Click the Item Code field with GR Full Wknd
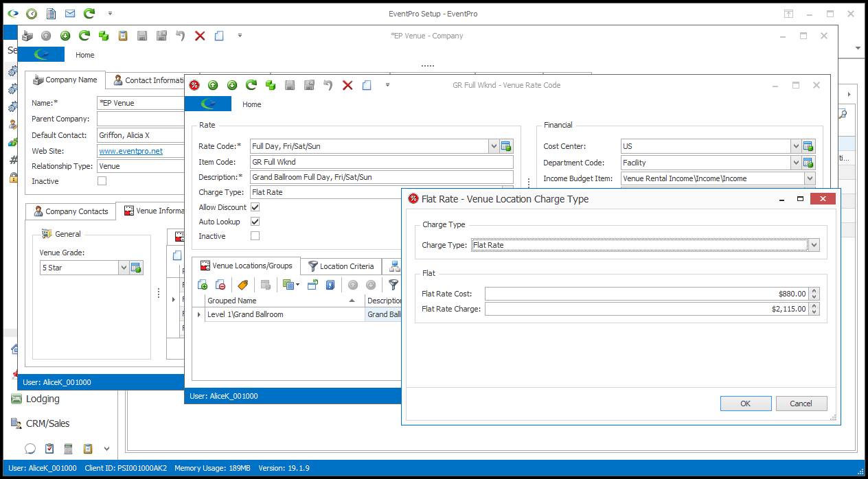Viewport: 868px width, 479px height. click(x=382, y=162)
